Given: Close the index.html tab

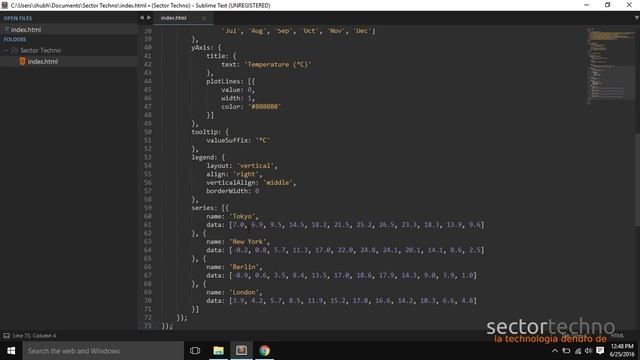Looking at the screenshot, I should tap(204, 18).
